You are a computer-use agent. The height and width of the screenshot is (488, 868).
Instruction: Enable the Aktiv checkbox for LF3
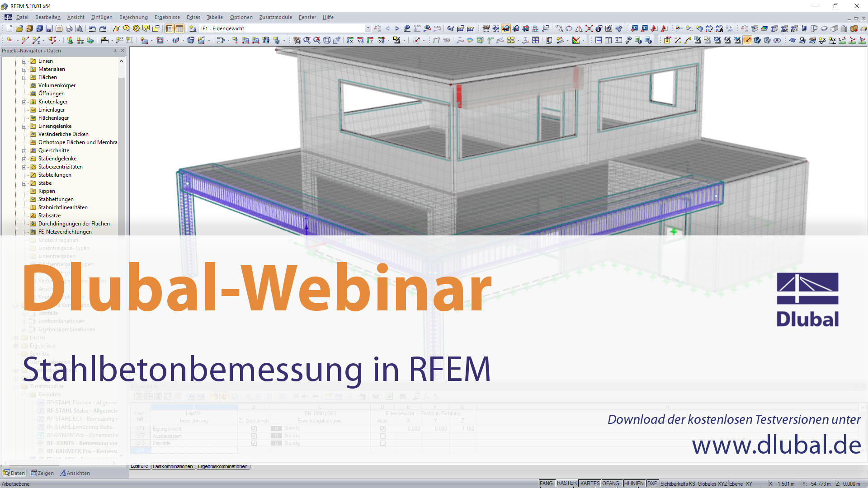(x=382, y=443)
